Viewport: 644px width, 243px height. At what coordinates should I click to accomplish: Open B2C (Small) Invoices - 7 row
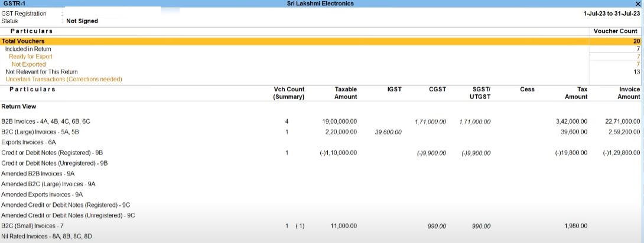(x=32, y=226)
